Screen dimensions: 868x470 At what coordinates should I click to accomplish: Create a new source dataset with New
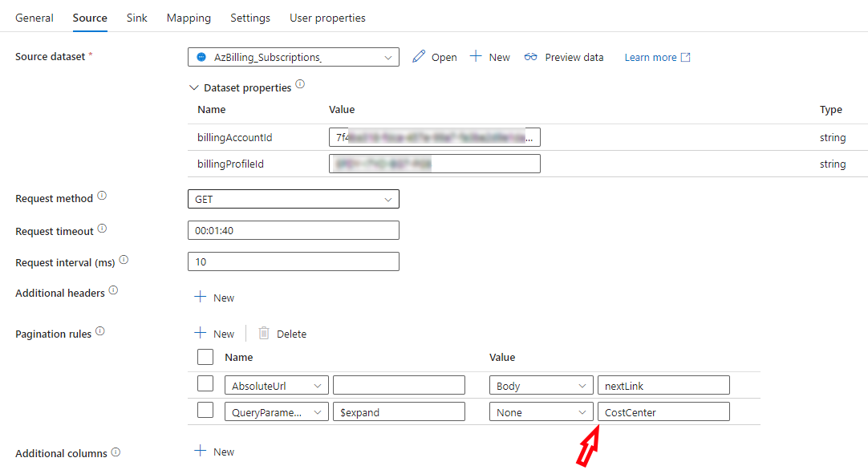coord(490,57)
